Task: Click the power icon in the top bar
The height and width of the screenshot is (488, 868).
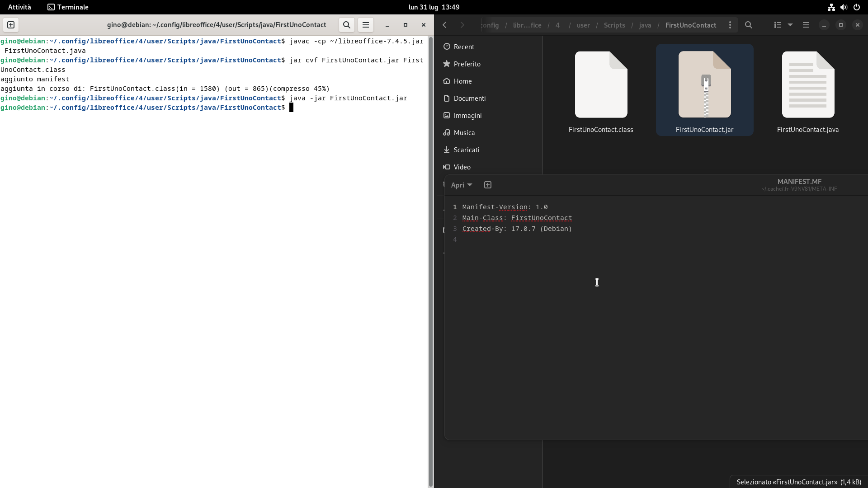Action: 856,7
